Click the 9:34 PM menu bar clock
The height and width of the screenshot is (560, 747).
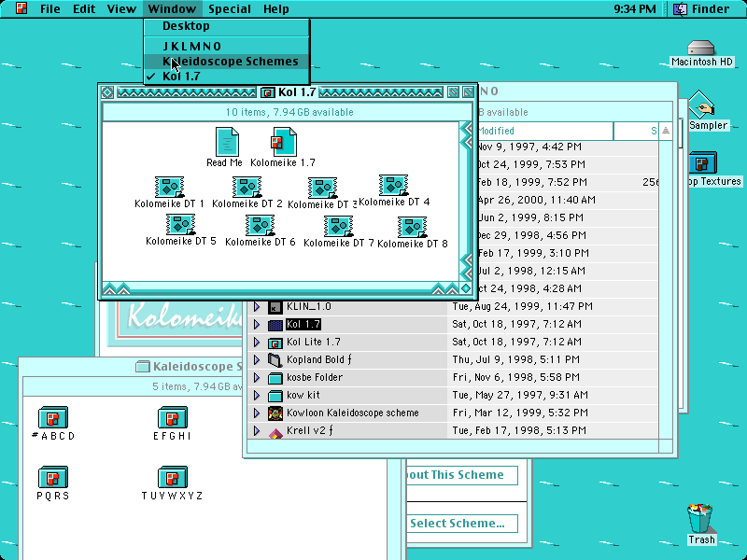click(x=635, y=8)
